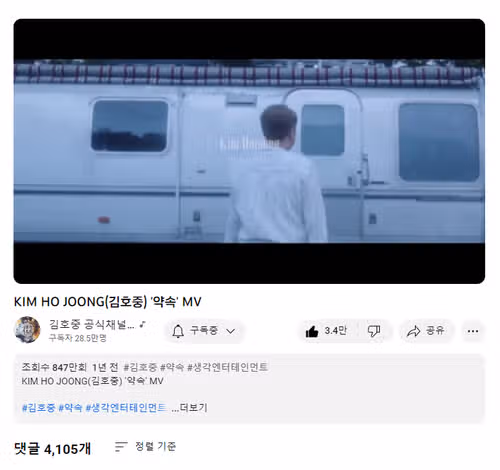Screen dimensions: 500x470
Task: Click the video player frame
Action: coord(249,151)
